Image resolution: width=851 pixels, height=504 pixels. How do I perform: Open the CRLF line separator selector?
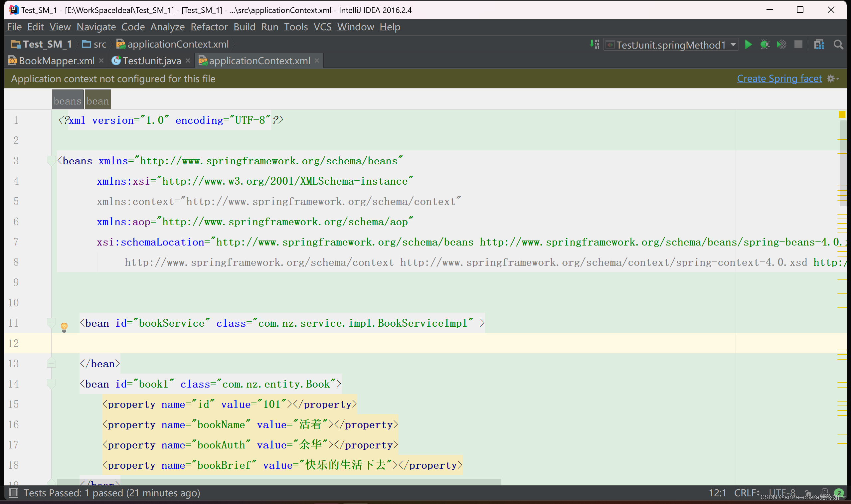pos(746,493)
